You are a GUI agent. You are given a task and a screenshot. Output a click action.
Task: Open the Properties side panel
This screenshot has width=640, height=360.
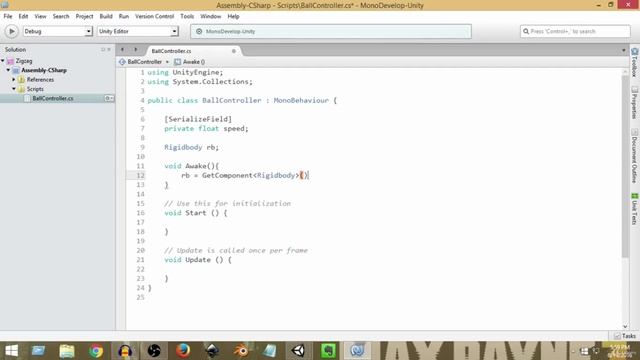click(x=635, y=103)
